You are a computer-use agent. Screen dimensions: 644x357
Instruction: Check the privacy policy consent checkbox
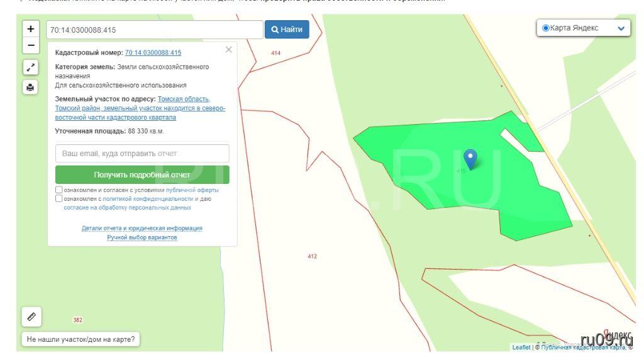click(x=59, y=198)
